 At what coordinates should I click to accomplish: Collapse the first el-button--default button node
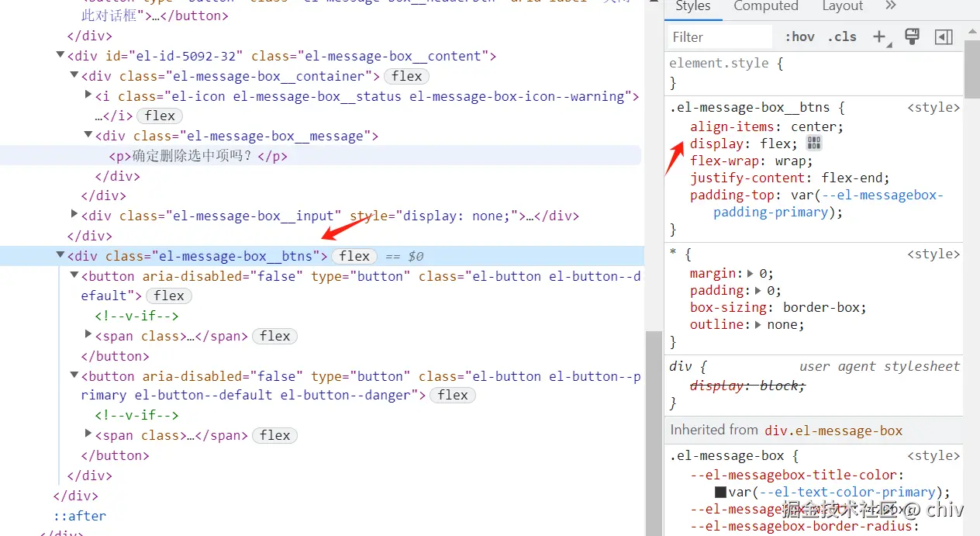pos(74,275)
